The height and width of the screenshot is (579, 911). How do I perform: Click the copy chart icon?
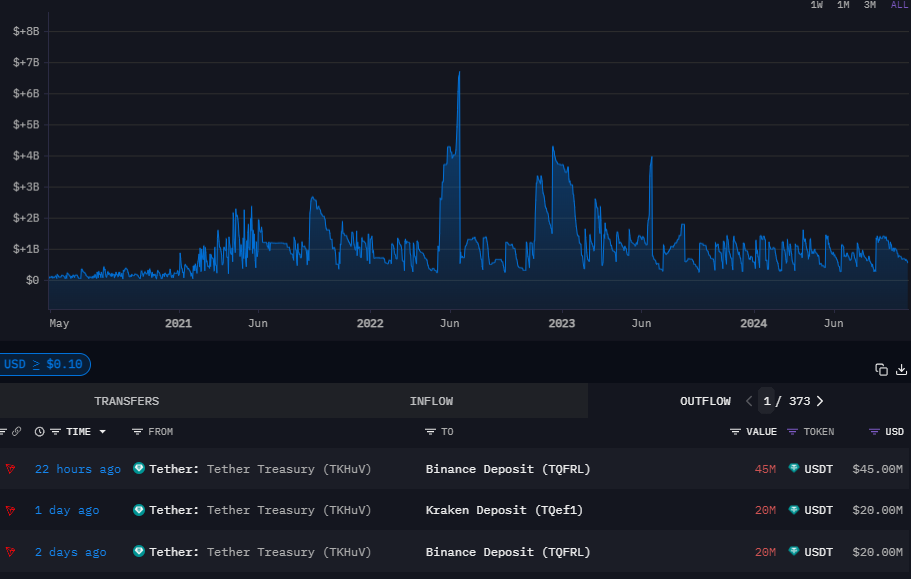tap(881, 369)
